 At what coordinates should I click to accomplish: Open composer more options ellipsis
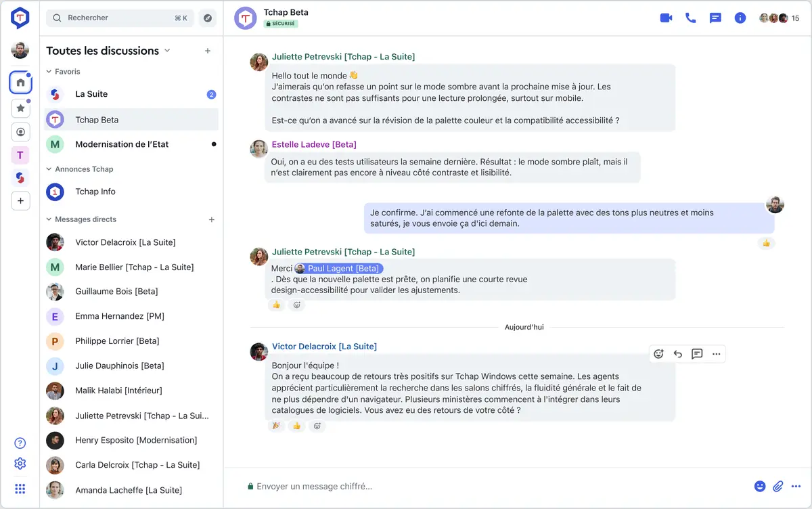[796, 486]
